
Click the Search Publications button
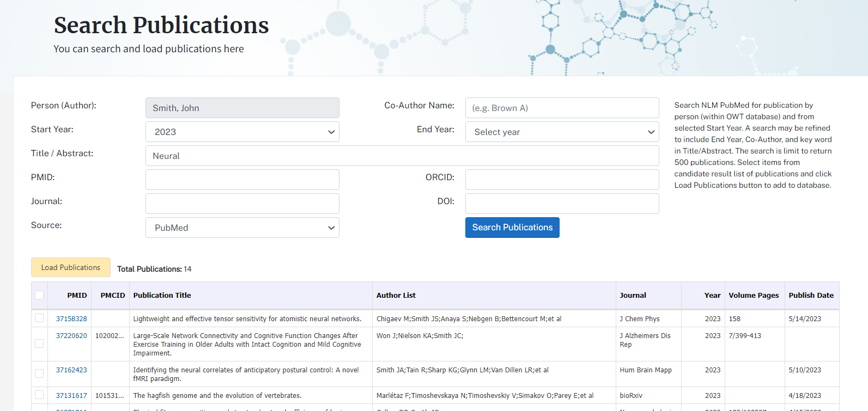(512, 228)
